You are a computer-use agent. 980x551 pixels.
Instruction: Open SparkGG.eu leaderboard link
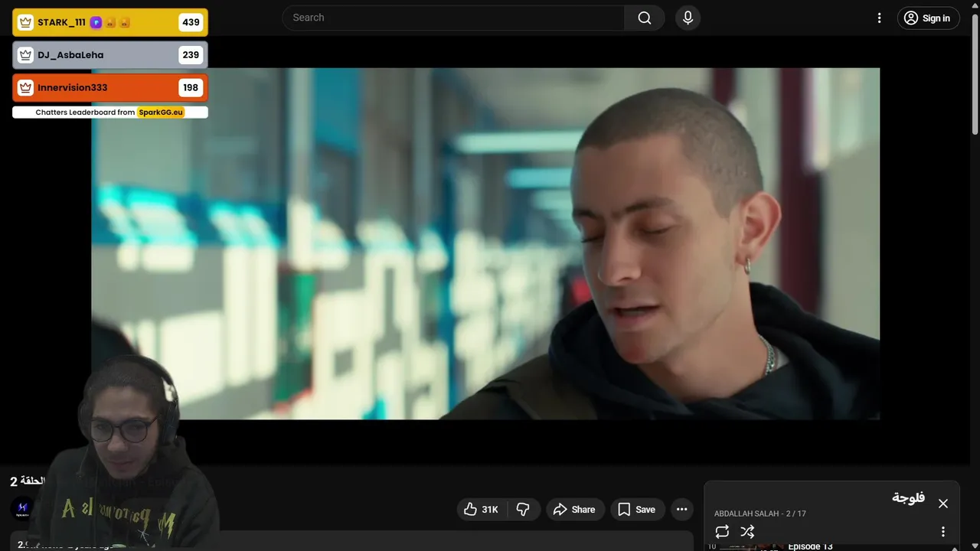161,112
